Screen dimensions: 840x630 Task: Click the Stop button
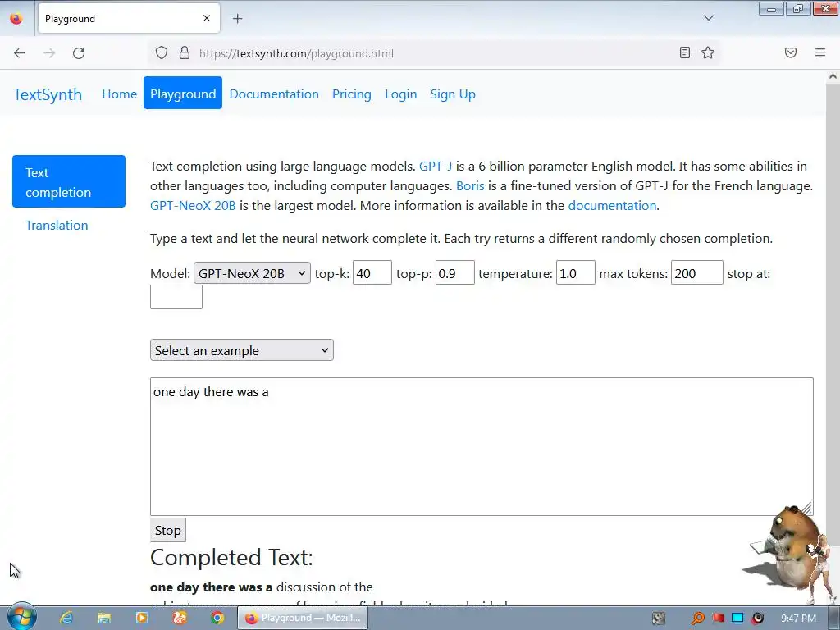pos(167,530)
